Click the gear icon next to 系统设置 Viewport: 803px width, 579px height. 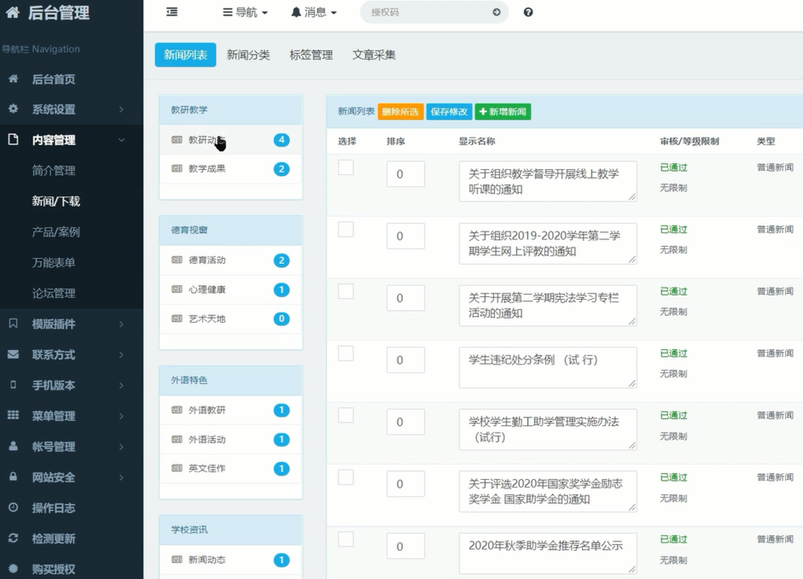coord(13,109)
